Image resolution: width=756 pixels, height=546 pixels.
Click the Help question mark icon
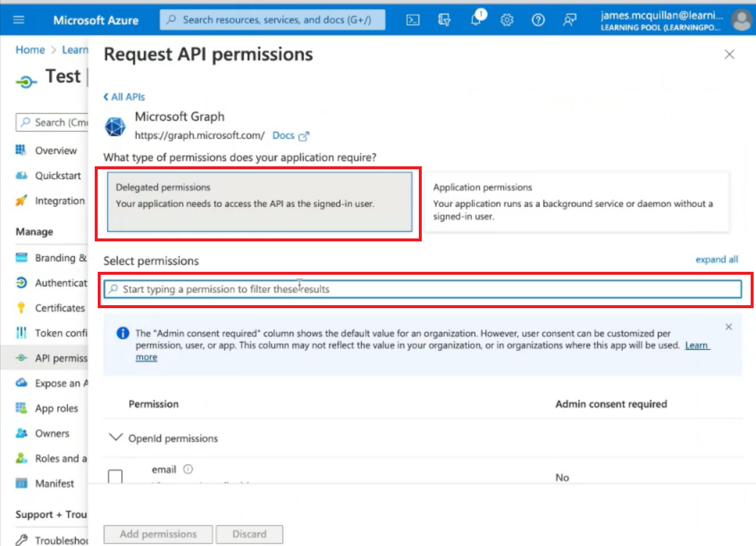click(x=539, y=20)
